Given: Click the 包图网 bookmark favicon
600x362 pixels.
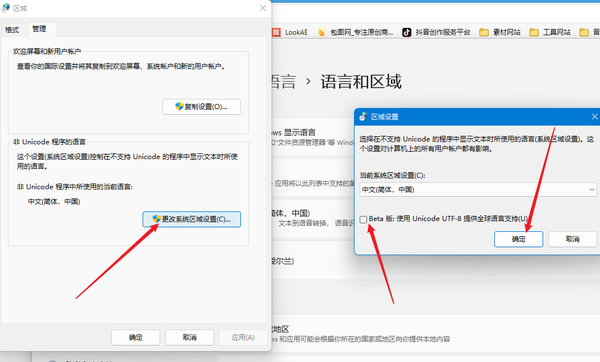Looking at the screenshot, I should pos(321,33).
